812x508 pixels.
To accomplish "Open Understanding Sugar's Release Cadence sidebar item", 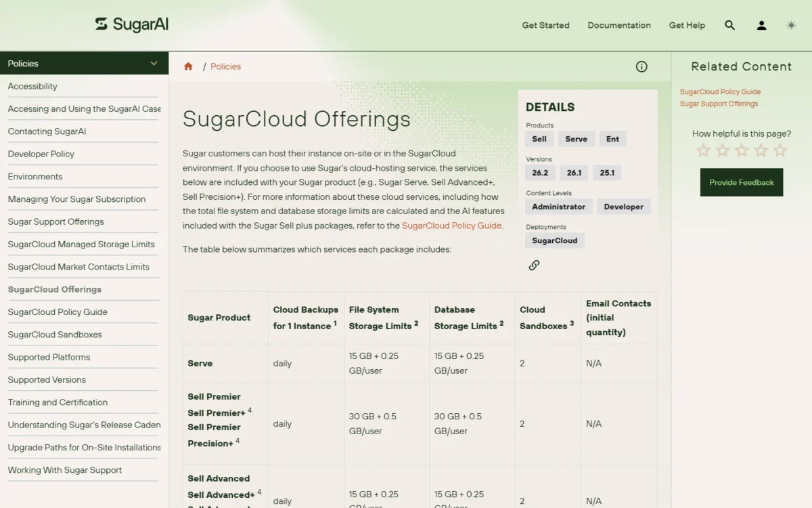I will coord(85,425).
